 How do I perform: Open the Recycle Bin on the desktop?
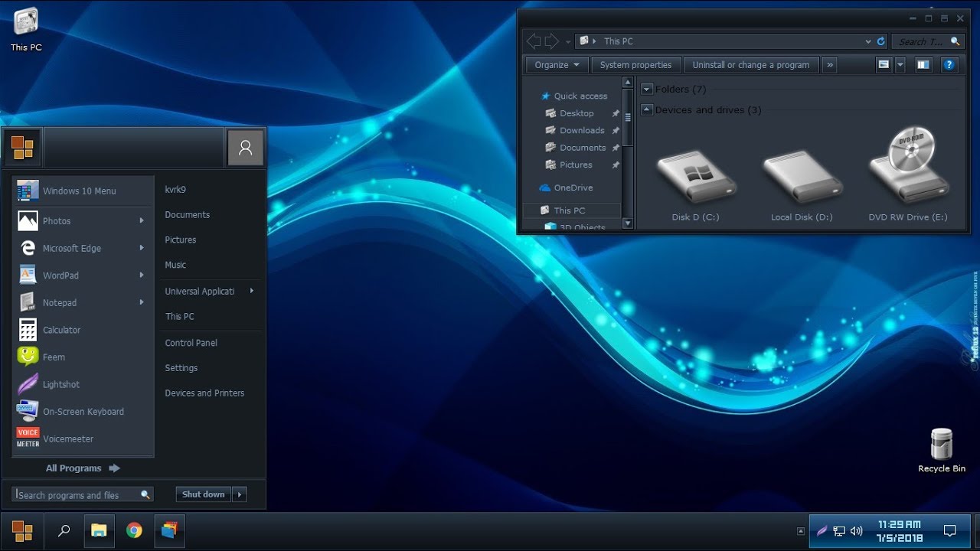942,451
